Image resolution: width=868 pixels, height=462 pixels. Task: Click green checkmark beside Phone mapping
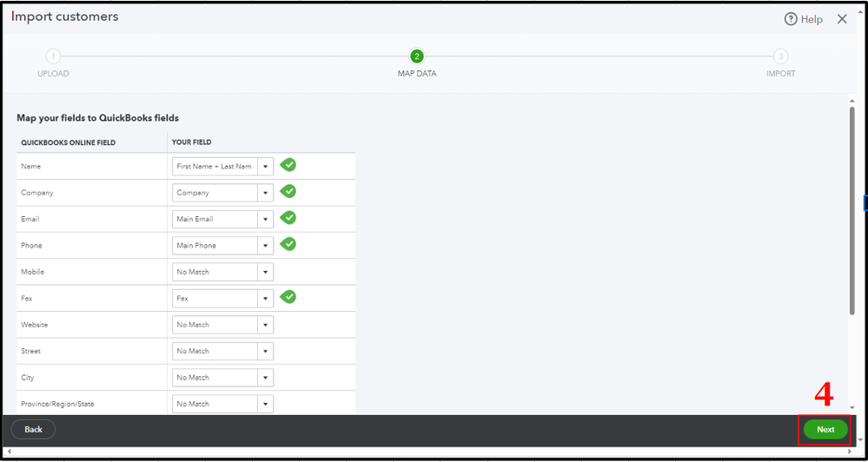pyautogui.click(x=288, y=244)
